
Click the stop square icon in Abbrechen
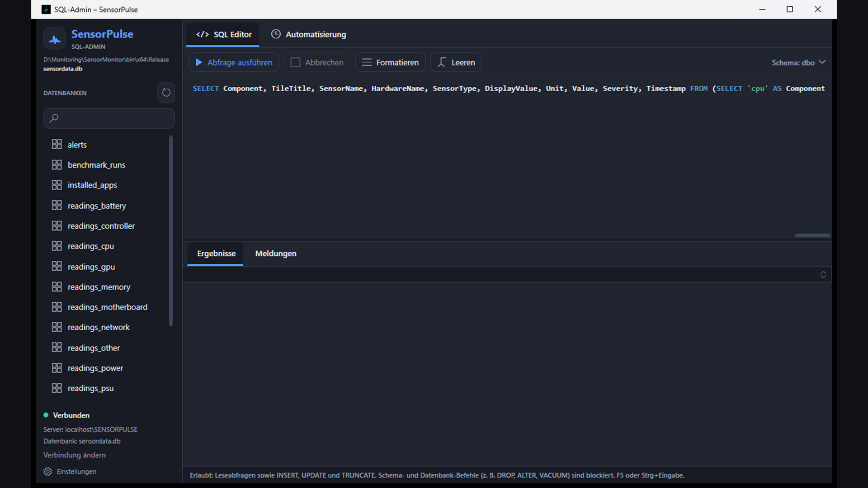[295, 62]
